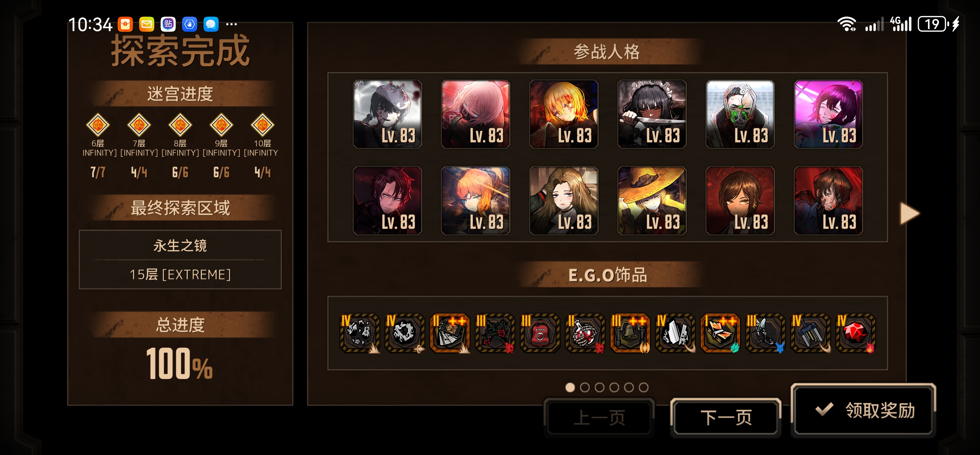The height and width of the screenshot is (455, 980).
Task: Open the 永生之镜 final area panel
Action: pyautogui.click(x=180, y=259)
